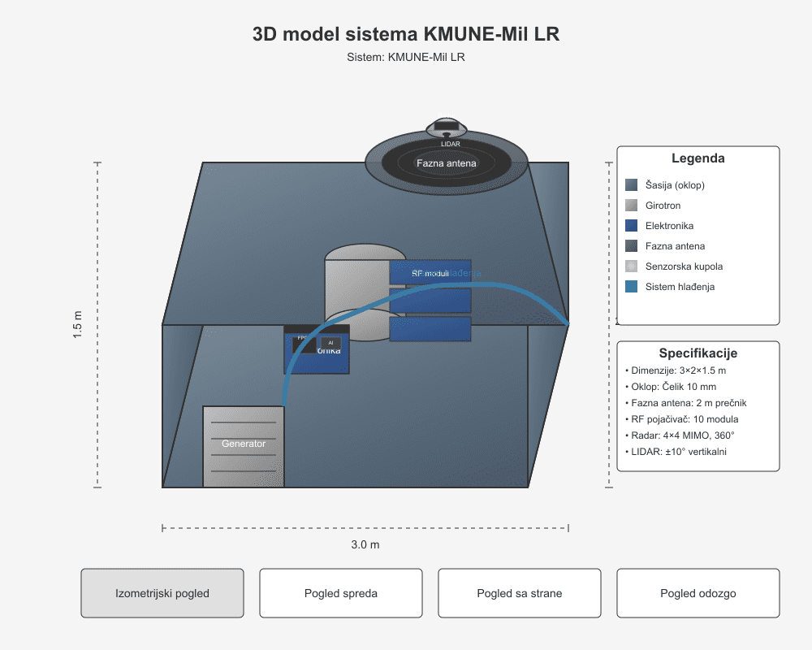Click the Fazna antena legend swatch
The image size is (812, 650).
(632, 246)
